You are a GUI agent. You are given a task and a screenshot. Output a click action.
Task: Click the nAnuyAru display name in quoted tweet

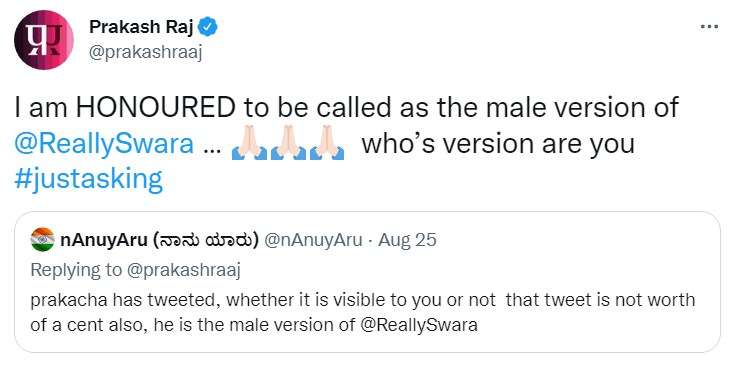click(x=159, y=240)
